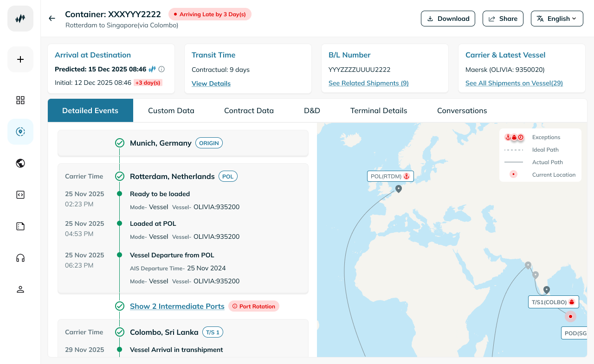
Task: Click the T/S 1 tag next to Colombo
Action: (x=213, y=332)
